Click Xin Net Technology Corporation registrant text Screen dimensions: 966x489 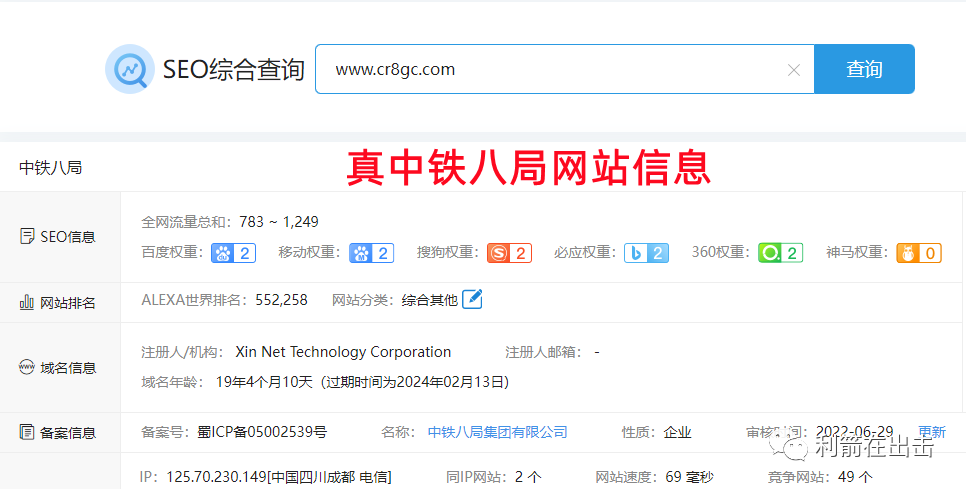(343, 352)
